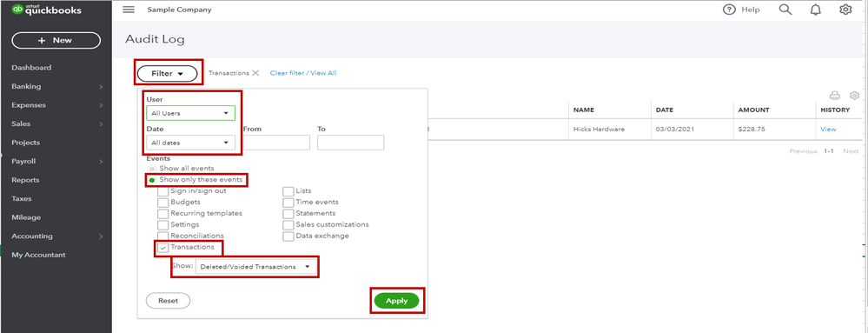
Task: Expand the Banking sidebar submenu
Action: coord(102,86)
